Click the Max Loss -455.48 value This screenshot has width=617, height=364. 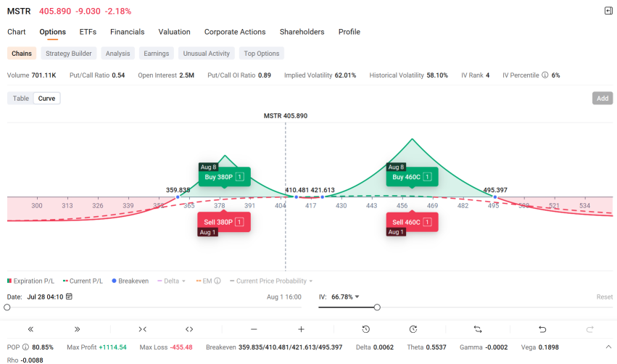[x=181, y=347]
